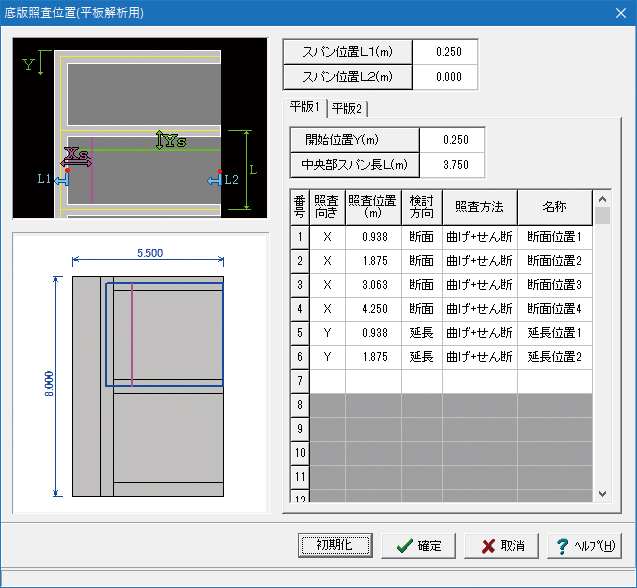637x588 pixels.
Task: Click the L1 marker icon in the diagram
Action: 62,179
